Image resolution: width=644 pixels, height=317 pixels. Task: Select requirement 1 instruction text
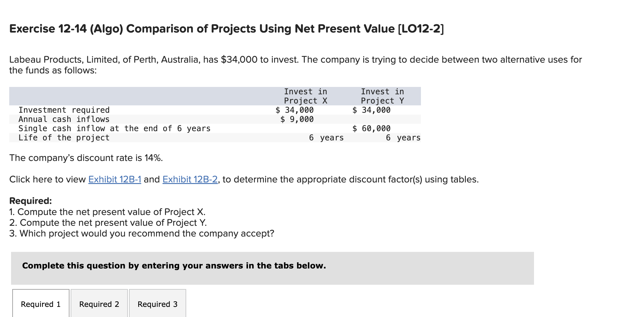click(108, 211)
